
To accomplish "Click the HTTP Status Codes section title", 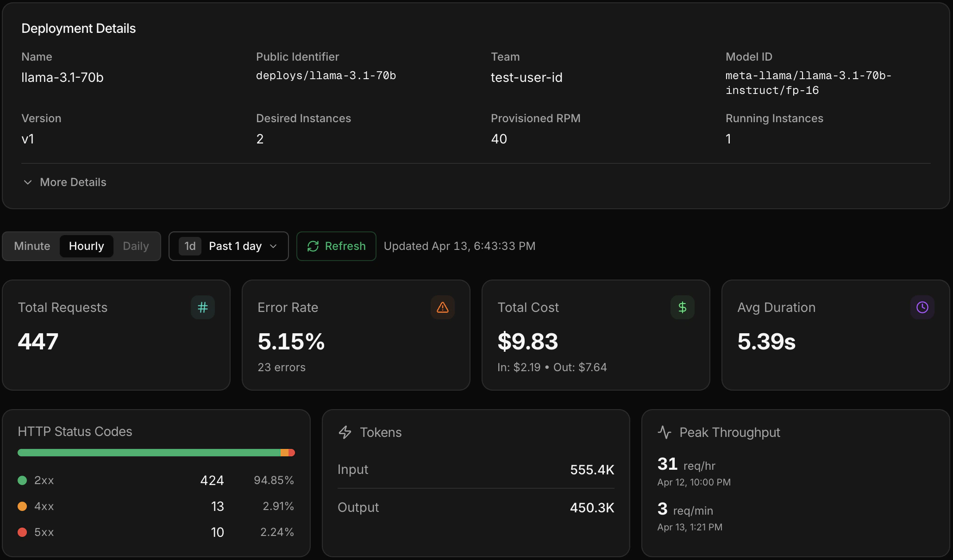I will click(x=74, y=431).
